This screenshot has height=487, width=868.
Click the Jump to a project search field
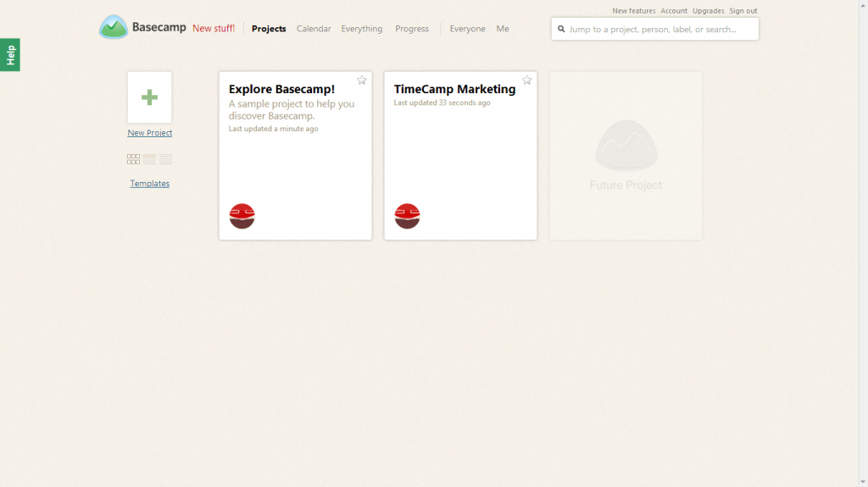click(x=655, y=30)
